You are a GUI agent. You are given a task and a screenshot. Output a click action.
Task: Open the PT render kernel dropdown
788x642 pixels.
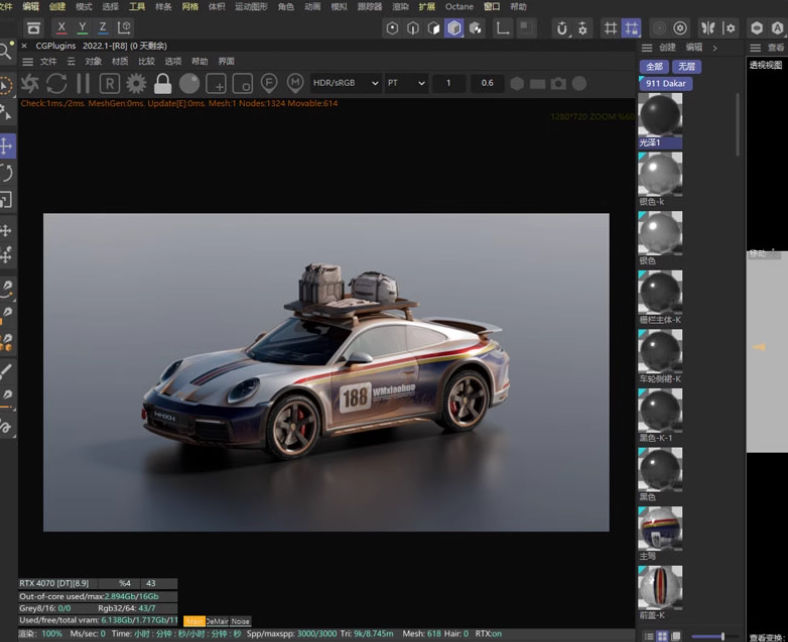(406, 83)
